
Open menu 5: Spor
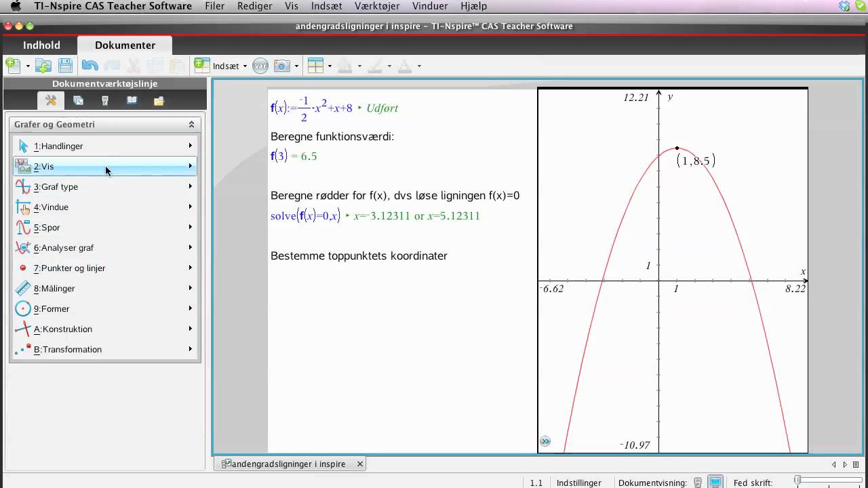click(105, 227)
